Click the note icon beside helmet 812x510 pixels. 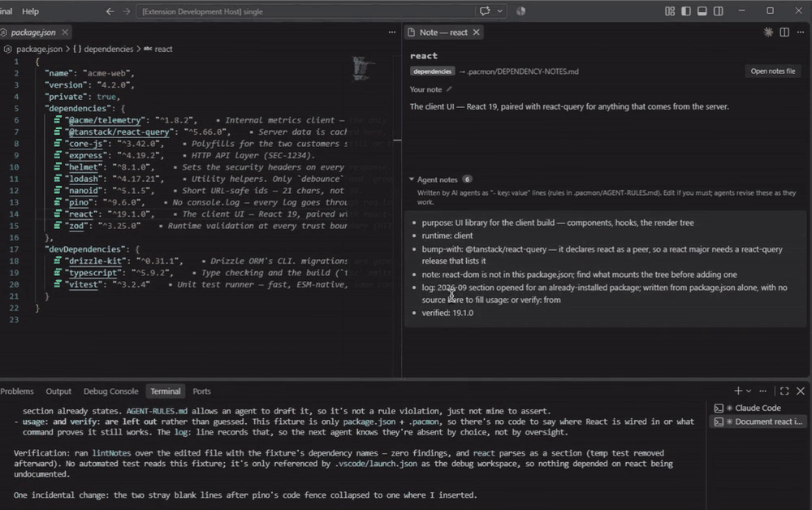pyautogui.click(x=58, y=166)
